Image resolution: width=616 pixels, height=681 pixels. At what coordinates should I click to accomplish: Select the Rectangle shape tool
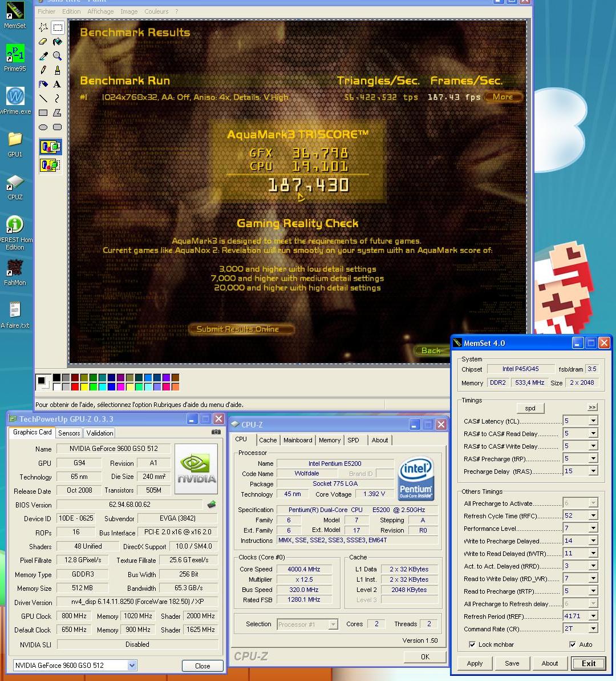pyautogui.click(x=43, y=113)
